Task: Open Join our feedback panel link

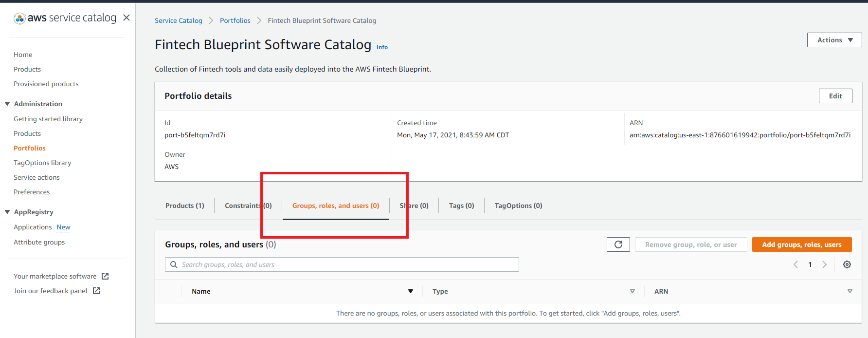Action: pyautogui.click(x=51, y=291)
